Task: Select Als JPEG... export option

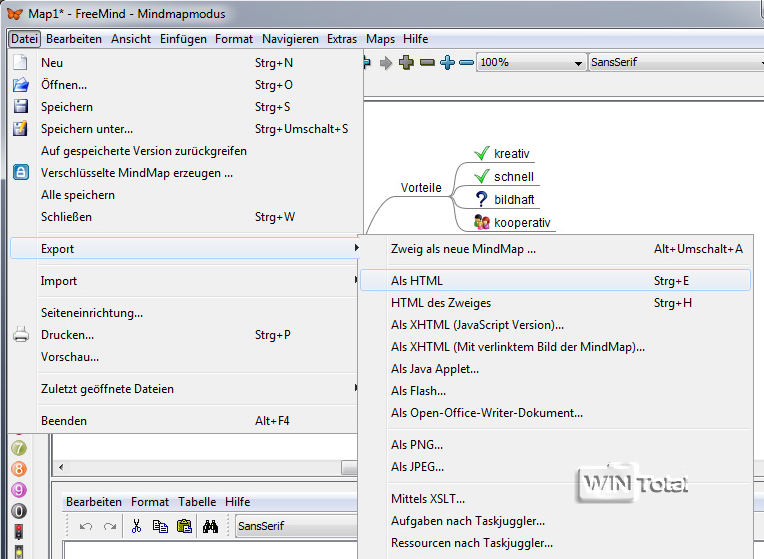Action: [555, 467]
